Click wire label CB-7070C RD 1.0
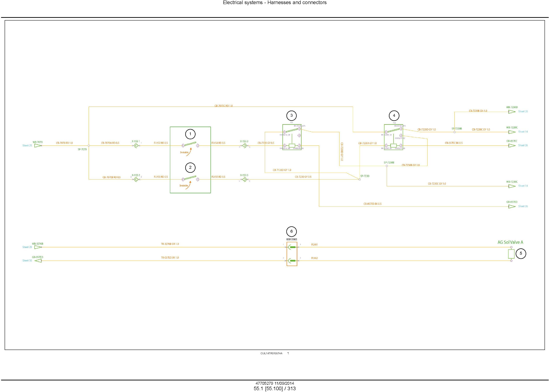 click(224, 106)
